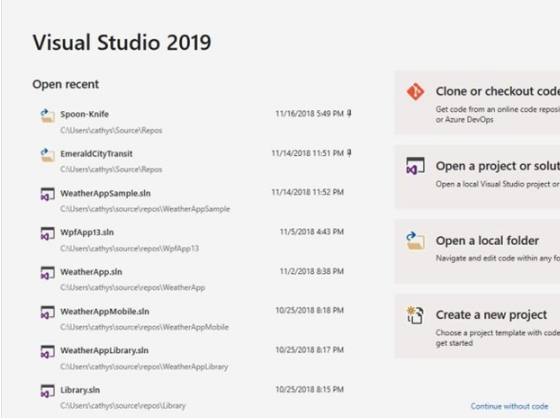
Task: Click the 11/14/2018 11:52 PM timestamp
Action: click(x=308, y=192)
